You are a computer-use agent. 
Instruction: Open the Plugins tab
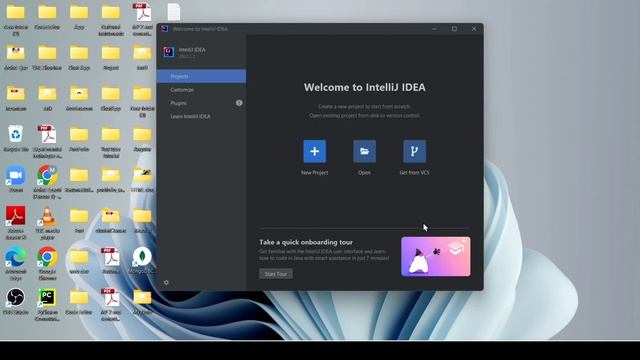coord(201,103)
